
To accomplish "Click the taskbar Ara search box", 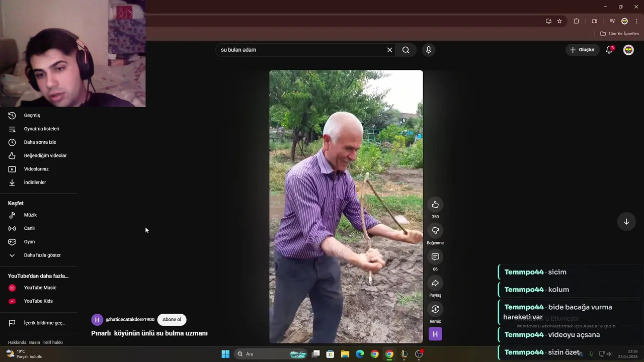I will point(271,354).
